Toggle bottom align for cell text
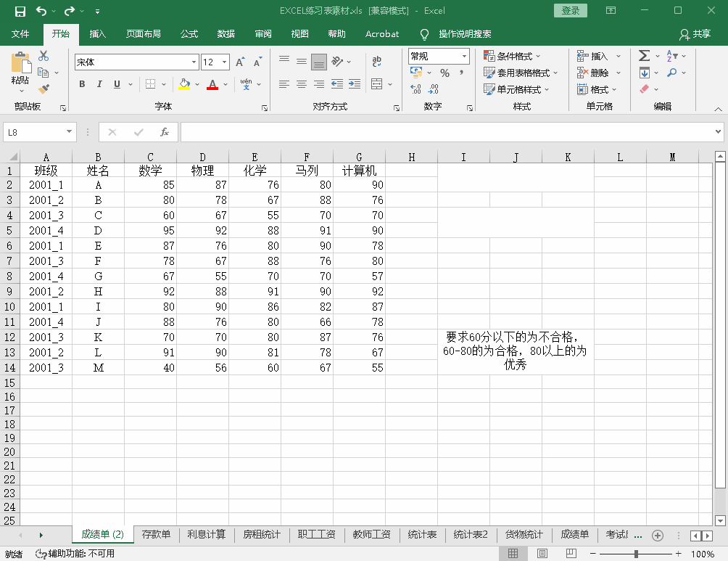This screenshot has width=728, height=561. (319, 62)
